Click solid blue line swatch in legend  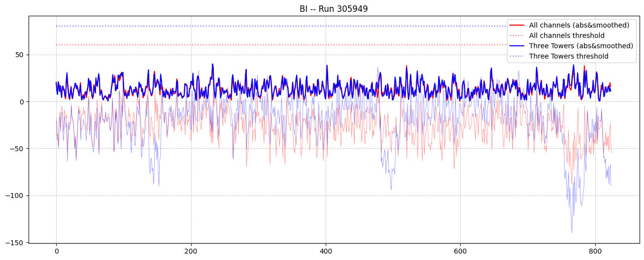pyautogui.click(x=517, y=46)
